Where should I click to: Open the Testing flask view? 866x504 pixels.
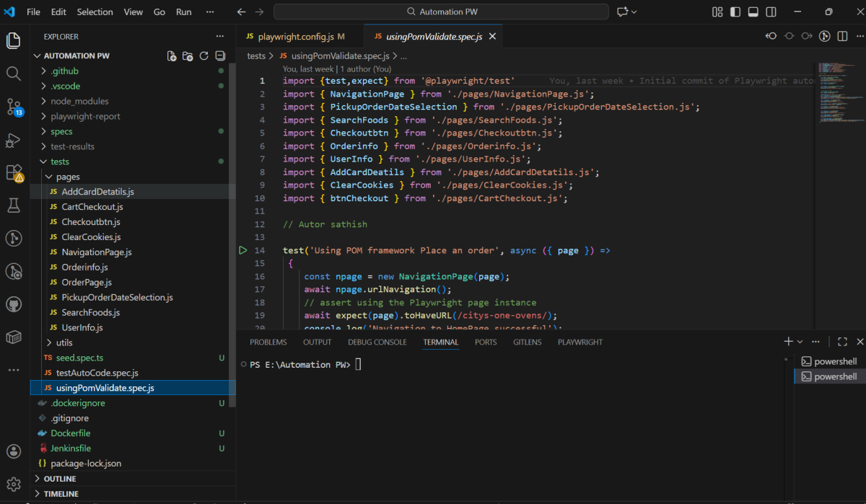(14, 205)
